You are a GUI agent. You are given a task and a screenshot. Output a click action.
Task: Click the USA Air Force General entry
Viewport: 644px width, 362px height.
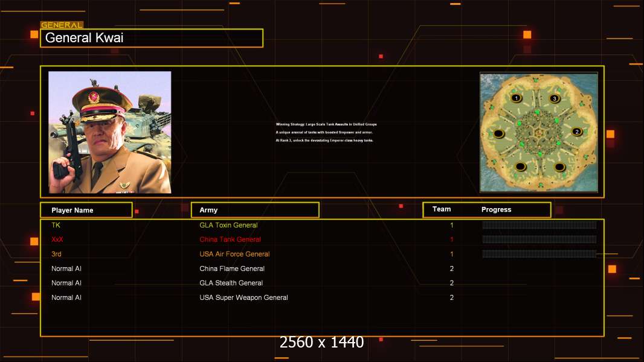click(x=234, y=254)
